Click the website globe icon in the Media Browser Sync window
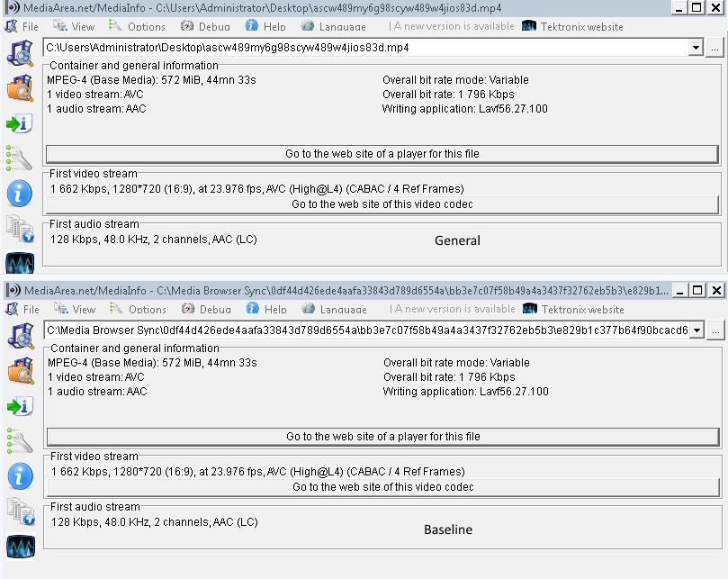This screenshot has width=728, height=579. [21, 511]
